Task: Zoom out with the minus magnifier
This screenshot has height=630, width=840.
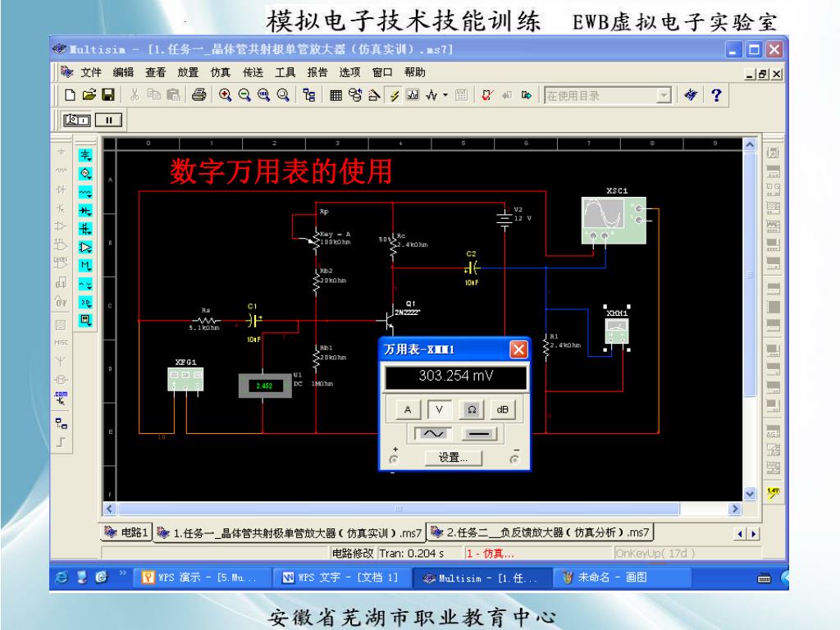Action: coord(244,95)
